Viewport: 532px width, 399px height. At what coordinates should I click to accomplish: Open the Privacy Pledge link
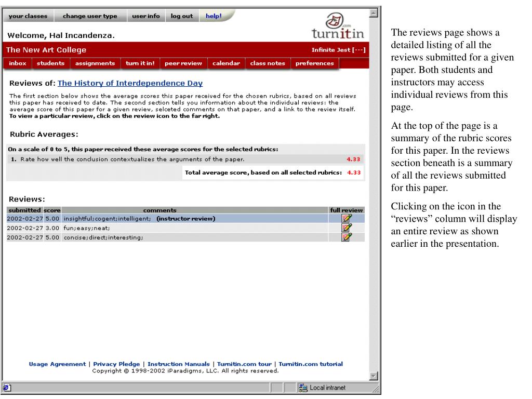[116, 364]
